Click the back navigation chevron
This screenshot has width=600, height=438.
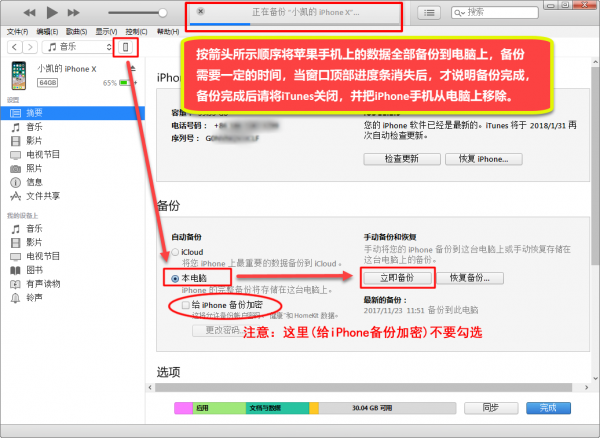pyautogui.click(x=13, y=47)
